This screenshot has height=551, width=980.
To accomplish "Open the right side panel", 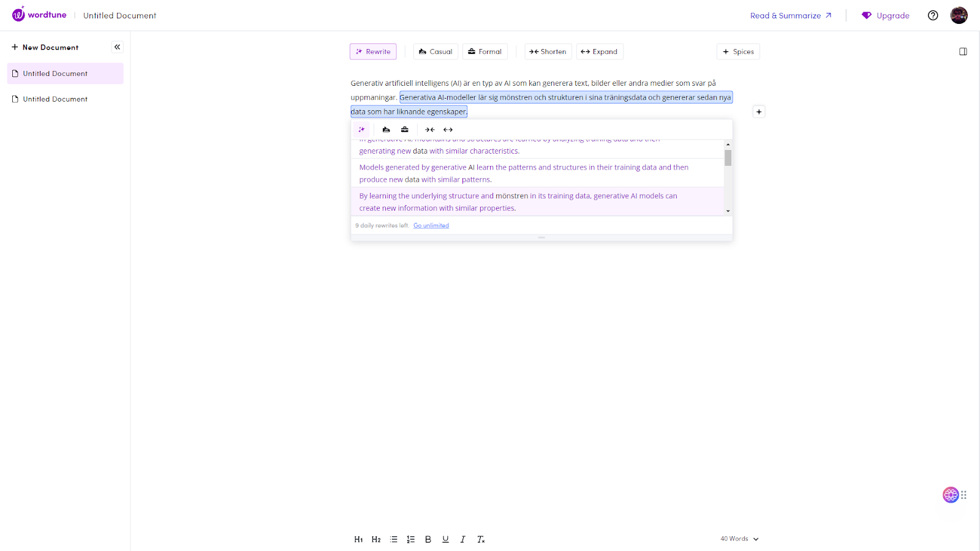I will tap(963, 51).
